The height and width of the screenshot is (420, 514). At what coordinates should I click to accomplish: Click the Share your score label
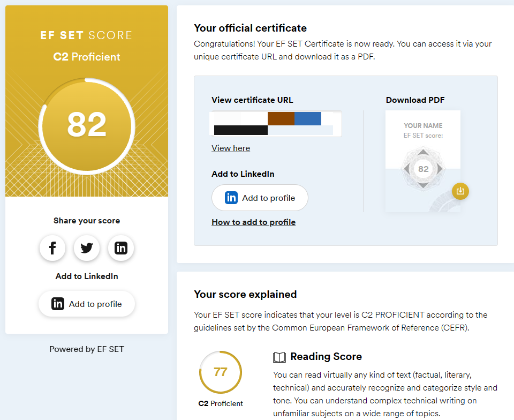[x=87, y=221]
